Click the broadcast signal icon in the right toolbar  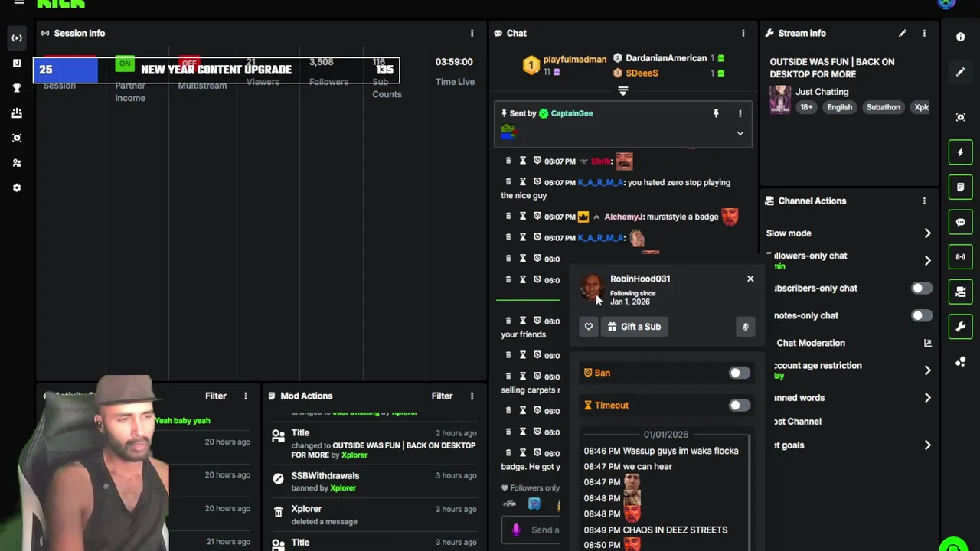point(960,256)
